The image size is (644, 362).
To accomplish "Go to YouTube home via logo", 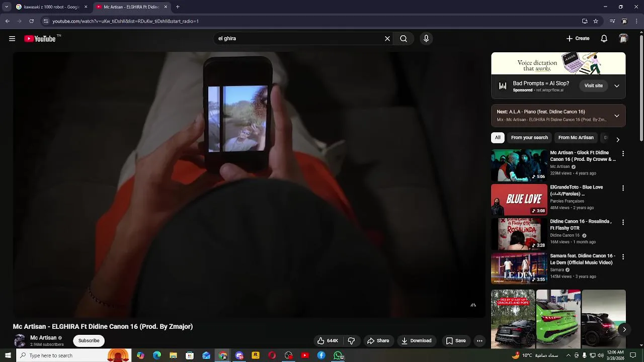I will point(40,39).
